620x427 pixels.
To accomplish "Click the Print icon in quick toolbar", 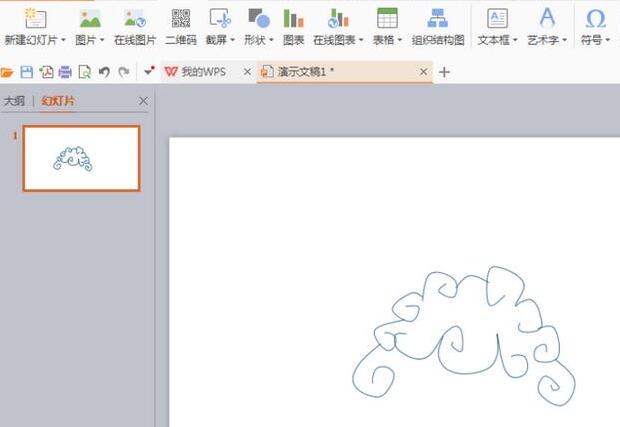I will coord(65,72).
